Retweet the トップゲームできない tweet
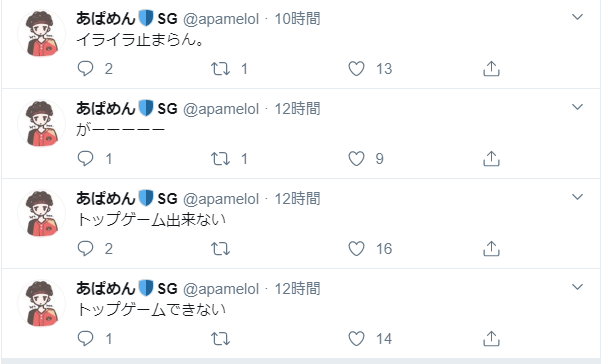The height and width of the screenshot is (364, 602). point(220,339)
